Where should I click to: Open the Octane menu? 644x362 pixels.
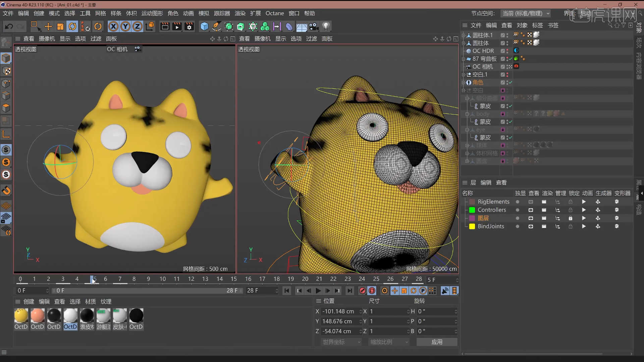274,13
